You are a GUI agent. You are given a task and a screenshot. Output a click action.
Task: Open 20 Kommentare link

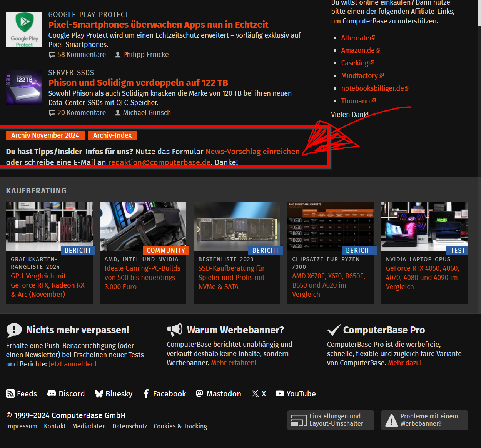[x=82, y=113]
